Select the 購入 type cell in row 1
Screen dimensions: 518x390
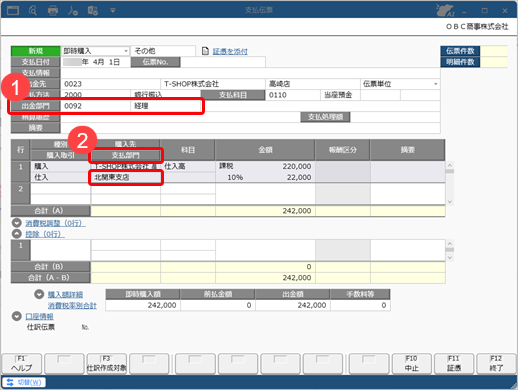point(60,166)
